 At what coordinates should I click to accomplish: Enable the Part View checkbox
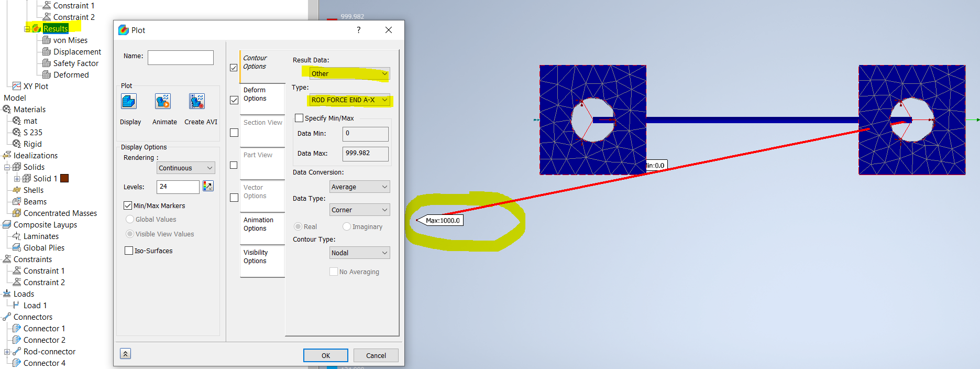click(x=234, y=165)
